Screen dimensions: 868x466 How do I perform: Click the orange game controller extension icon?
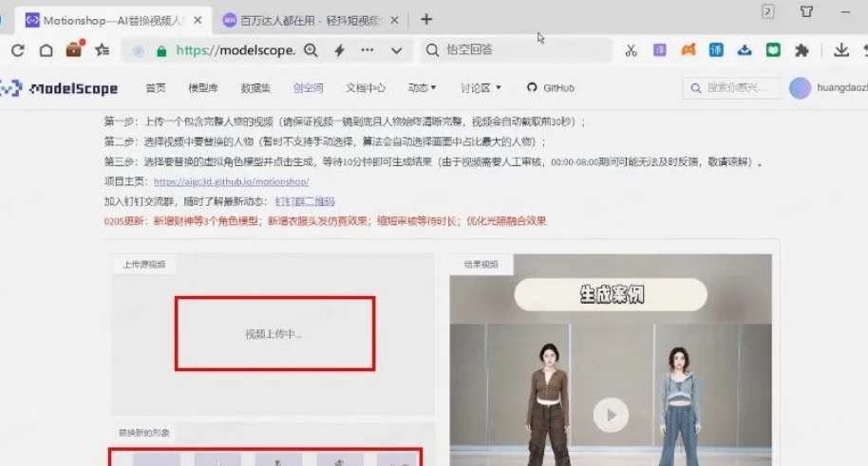[x=689, y=50]
